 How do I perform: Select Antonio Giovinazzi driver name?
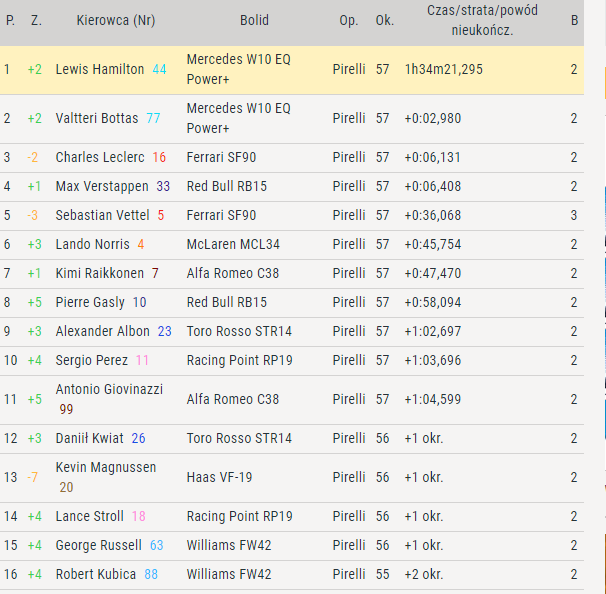coord(109,389)
